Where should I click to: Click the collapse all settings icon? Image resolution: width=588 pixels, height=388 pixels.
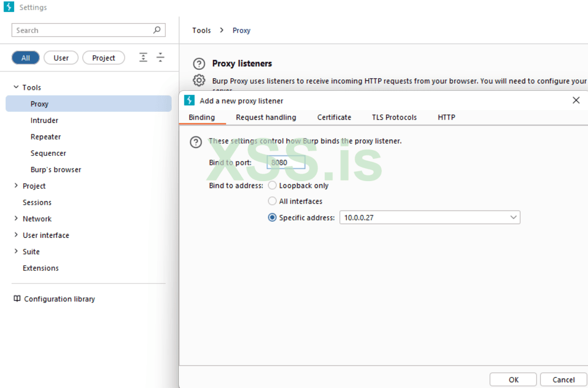click(x=160, y=57)
